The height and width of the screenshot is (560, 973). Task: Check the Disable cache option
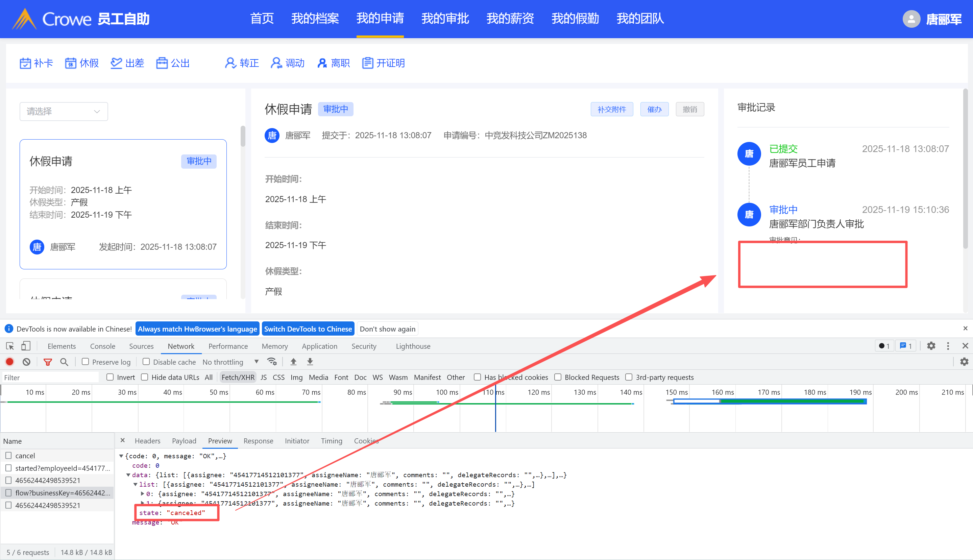[146, 362]
